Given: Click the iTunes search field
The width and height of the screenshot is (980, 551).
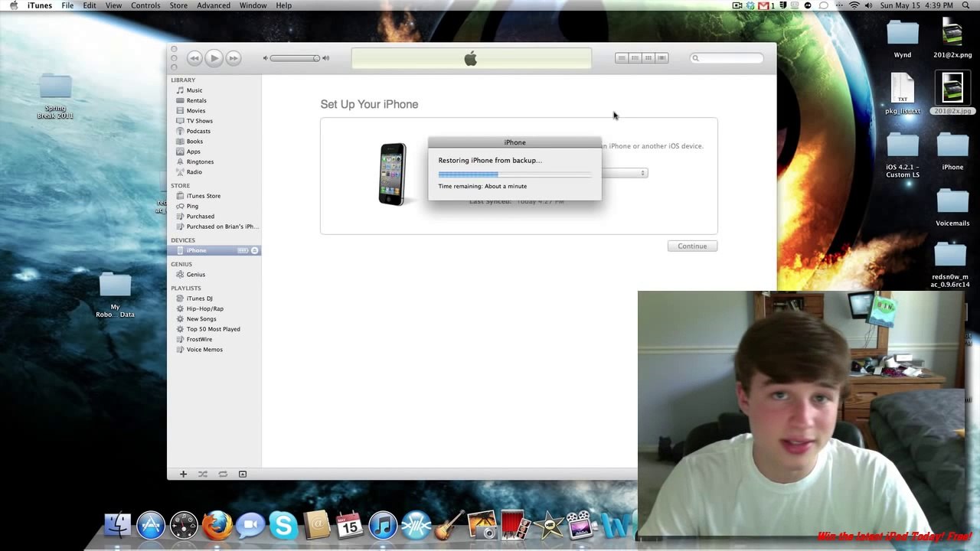Looking at the screenshot, I should (x=727, y=58).
